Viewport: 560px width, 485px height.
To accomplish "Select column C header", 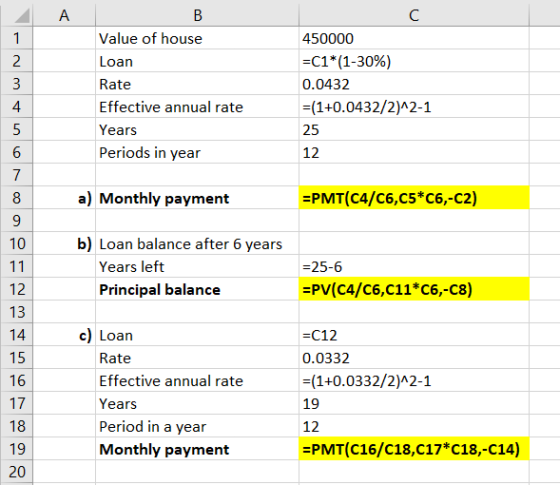I will pos(414,15).
